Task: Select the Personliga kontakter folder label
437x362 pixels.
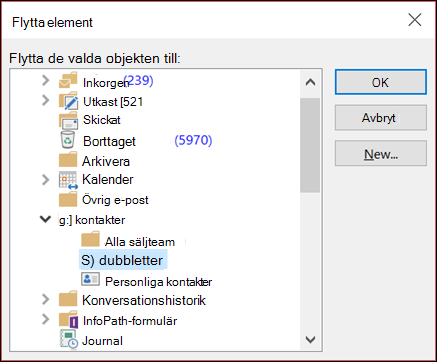Action: (x=159, y=282)
